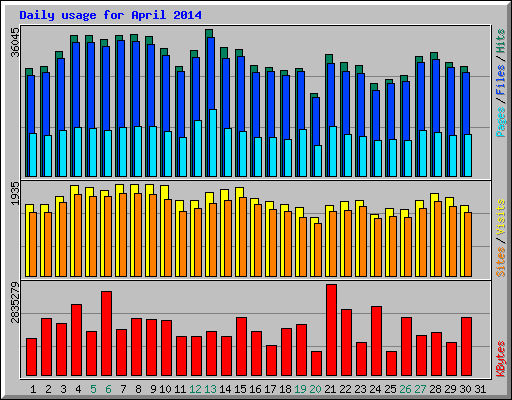Select the blue Files bar for day 7
The image size is (512, 400).
[x=121, y=84]
